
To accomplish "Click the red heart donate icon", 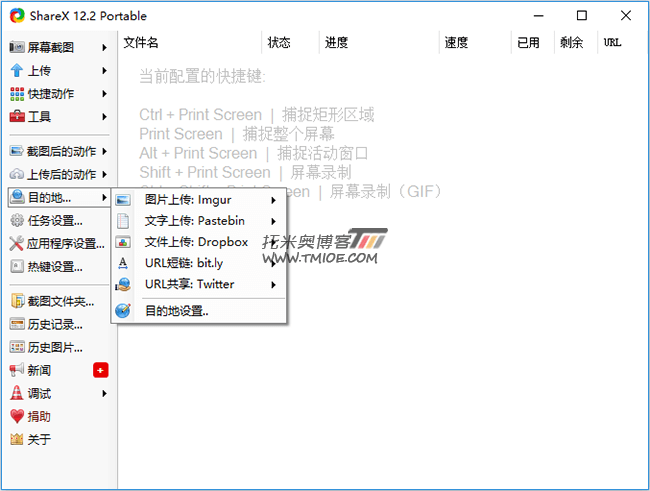I will (x=17, y=416).
